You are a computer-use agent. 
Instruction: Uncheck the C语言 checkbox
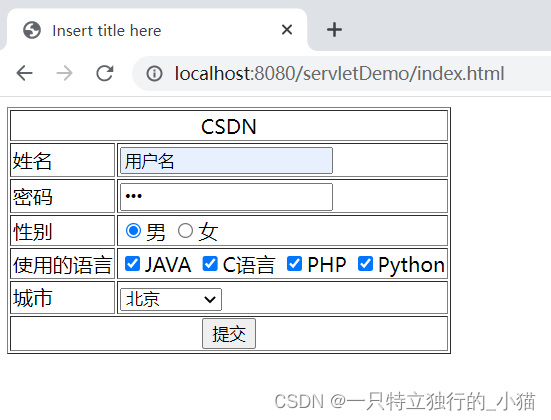tap(210, 264)
